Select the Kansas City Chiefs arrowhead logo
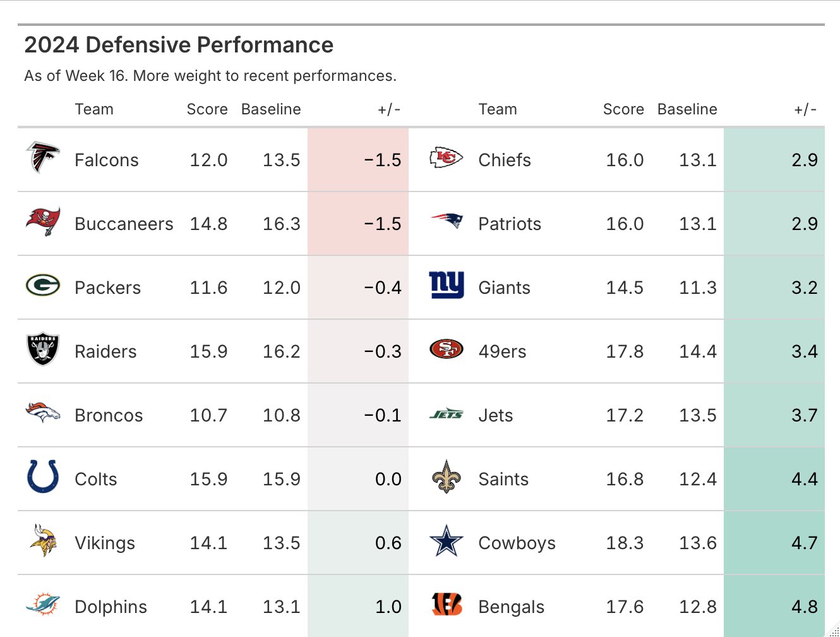Viewport: 840px width, 637px height. click(446, 158)
